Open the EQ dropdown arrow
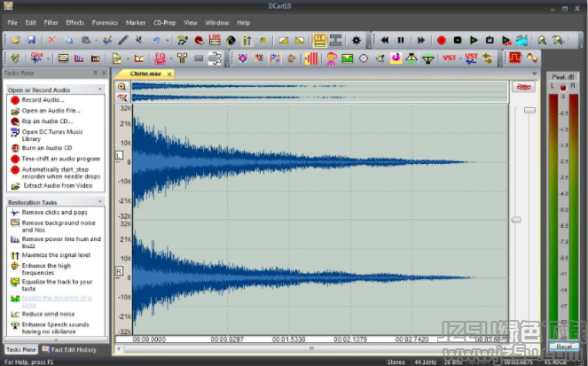This screenshot has width=588, height=366. pos(171,58)
